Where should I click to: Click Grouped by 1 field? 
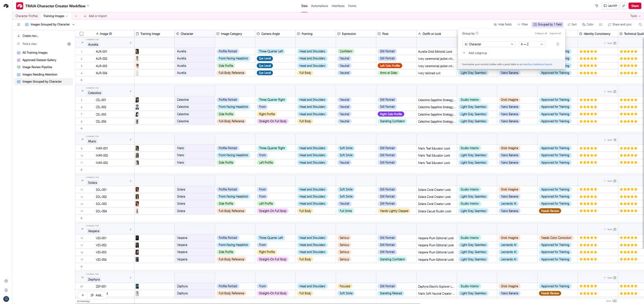[x=547, y=25]
